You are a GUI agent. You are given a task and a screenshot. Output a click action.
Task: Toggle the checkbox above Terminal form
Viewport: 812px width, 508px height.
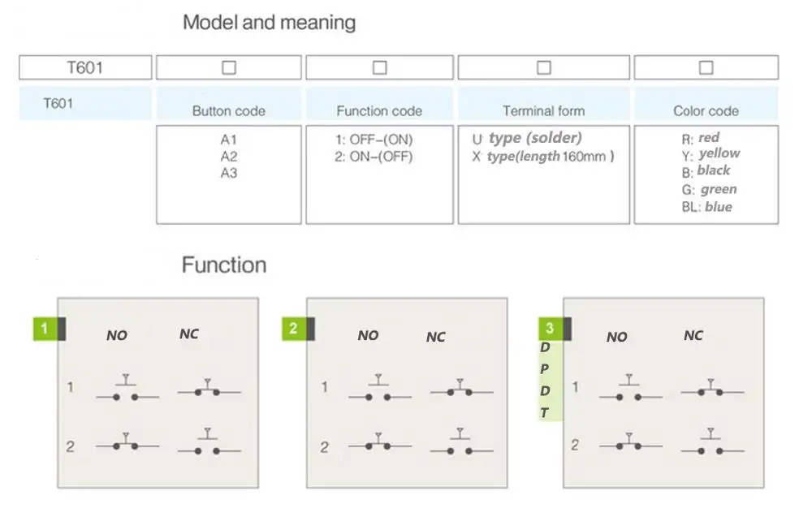click(544, 67)
